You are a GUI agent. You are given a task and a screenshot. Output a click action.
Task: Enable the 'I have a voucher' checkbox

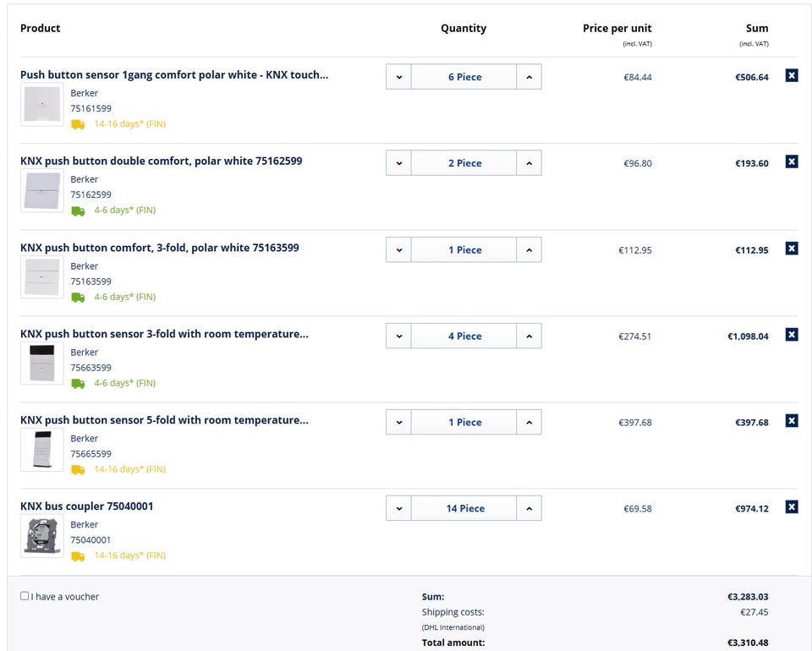[x=25, y=596]
